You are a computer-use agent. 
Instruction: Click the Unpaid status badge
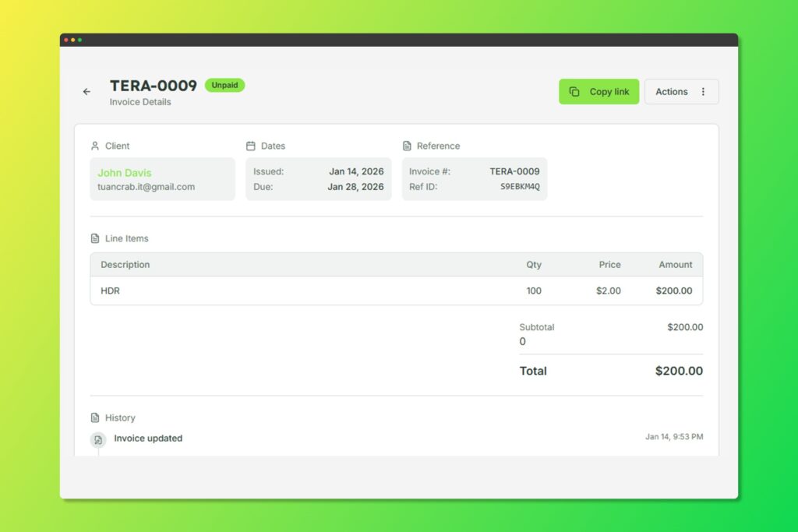click(224, 86)
